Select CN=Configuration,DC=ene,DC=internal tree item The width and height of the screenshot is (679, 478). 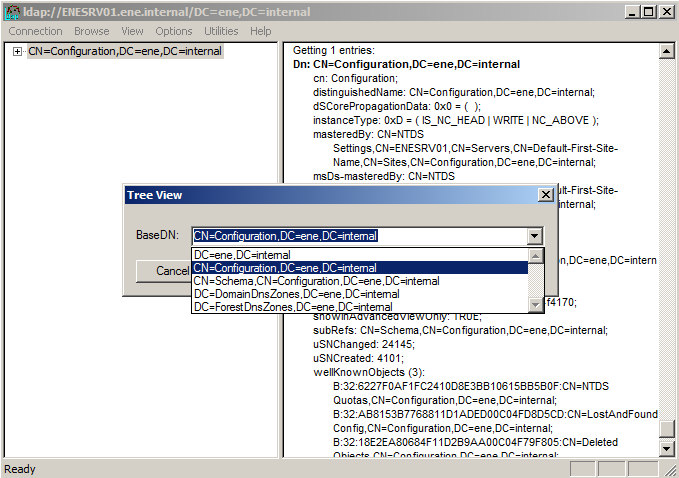[x=125, y=51]
